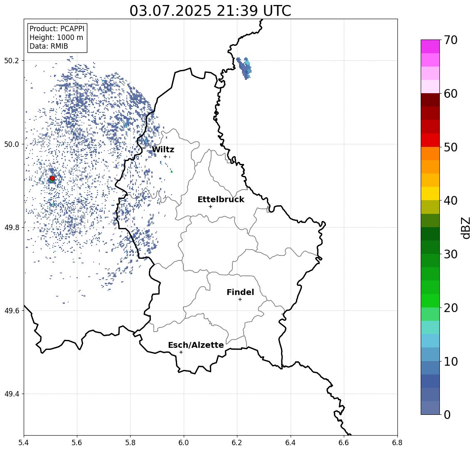The width and height of the screenshot is (476, 451).
Task: Click the Findel label
Action: (240, 292)
